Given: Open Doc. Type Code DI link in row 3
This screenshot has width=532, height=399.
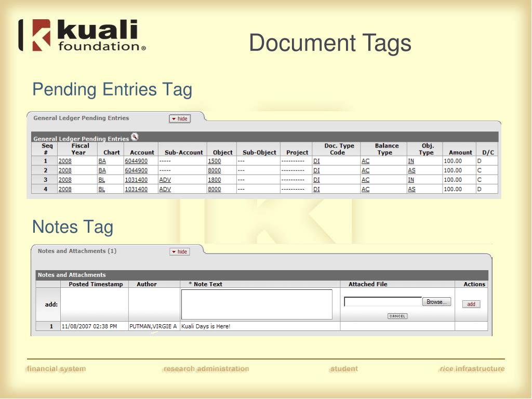Looking at the screenshot, I should click(x=316, y=180).
